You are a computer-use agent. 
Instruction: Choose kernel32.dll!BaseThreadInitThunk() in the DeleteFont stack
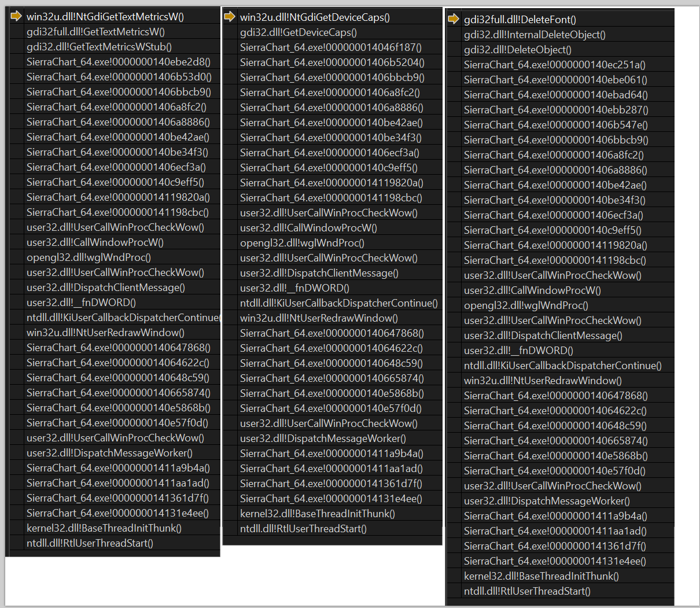coord(541,576)
